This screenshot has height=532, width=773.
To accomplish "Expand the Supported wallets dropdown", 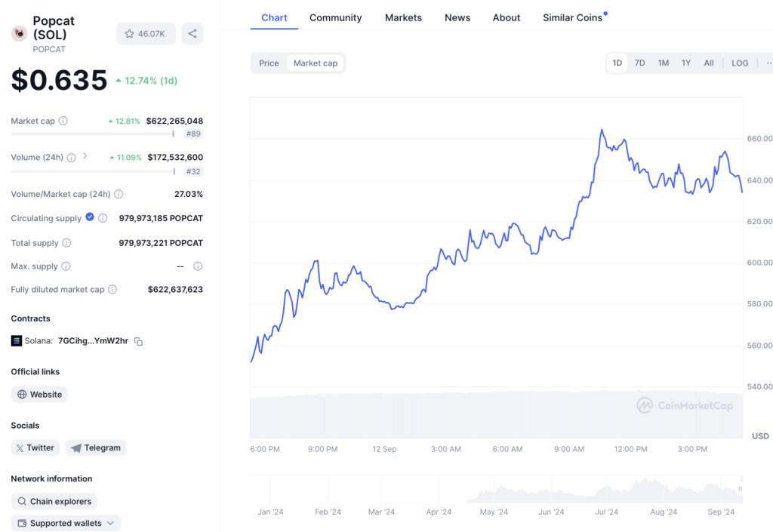I will tap(66, 523).
